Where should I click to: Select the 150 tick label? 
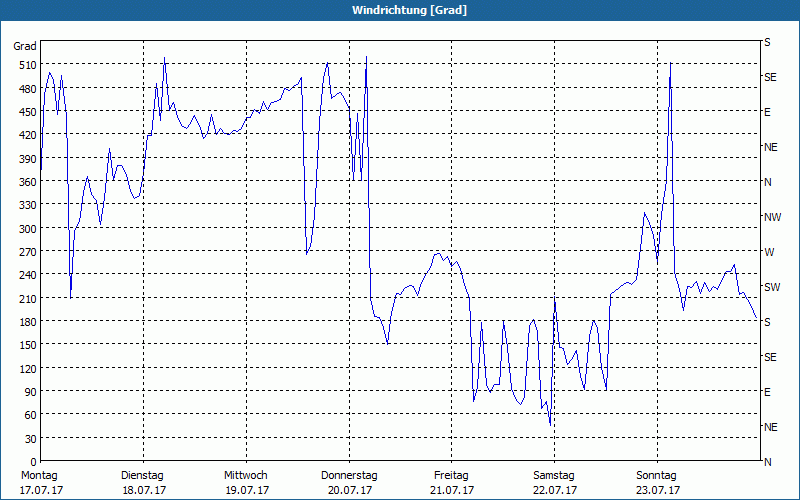pyautogui.click(x=28, y=345)
